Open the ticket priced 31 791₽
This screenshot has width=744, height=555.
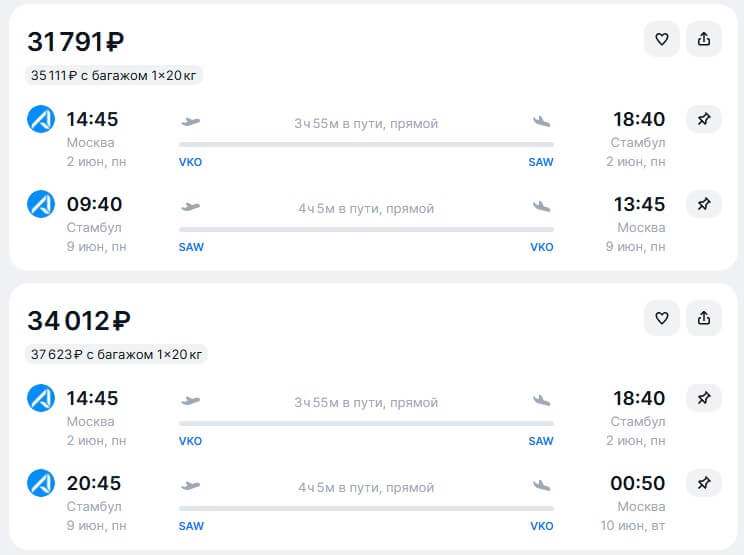(76, 42)
